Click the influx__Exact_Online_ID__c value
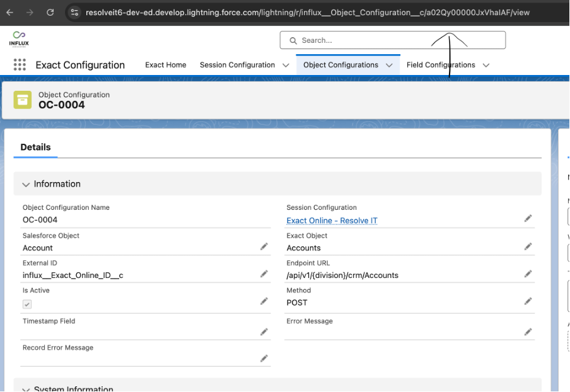This screenshot has width=570, height=392. (73, 275)
